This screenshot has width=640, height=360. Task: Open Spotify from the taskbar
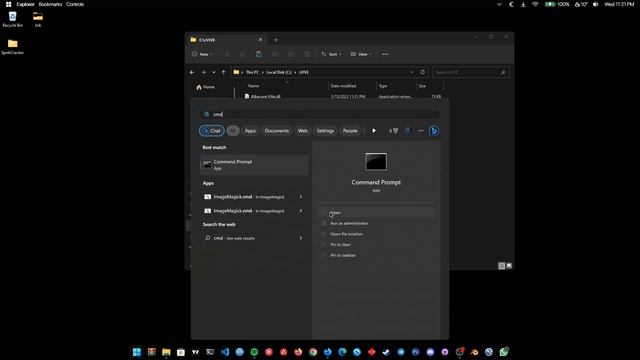(254, 352)
